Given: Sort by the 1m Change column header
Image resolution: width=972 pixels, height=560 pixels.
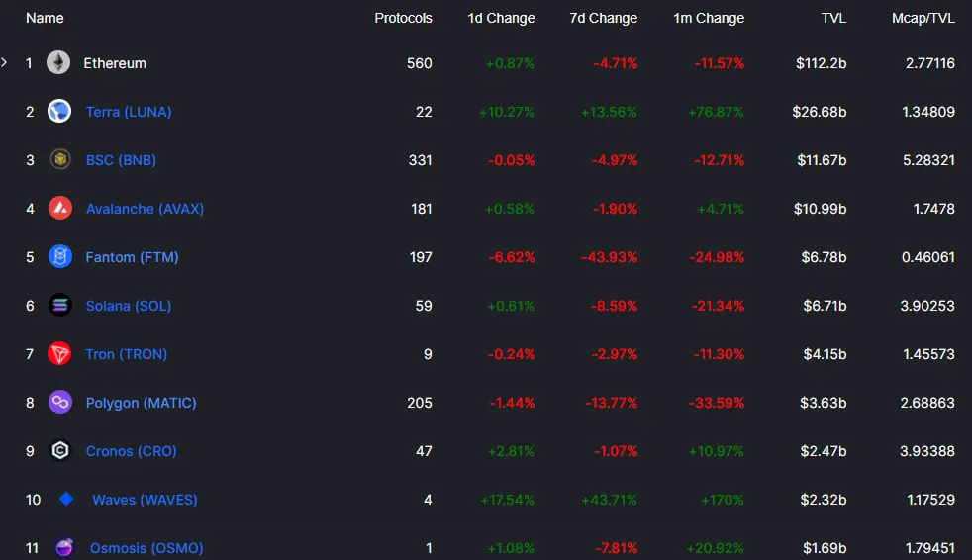Looking at the screenshot, I should 709,18.
